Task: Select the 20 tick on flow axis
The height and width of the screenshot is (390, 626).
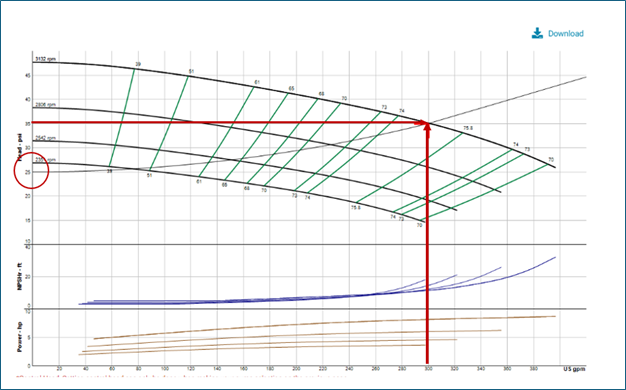Action: (x=59, y=368)
